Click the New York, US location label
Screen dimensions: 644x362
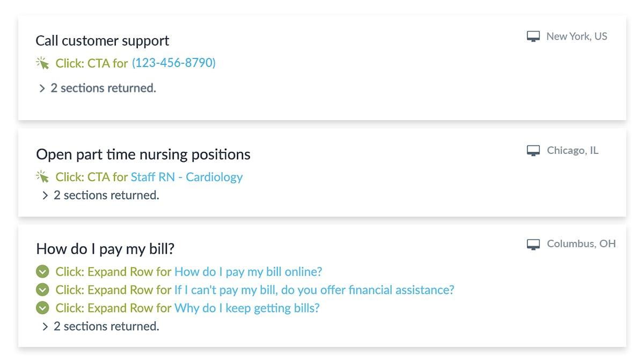pos(577,36)
